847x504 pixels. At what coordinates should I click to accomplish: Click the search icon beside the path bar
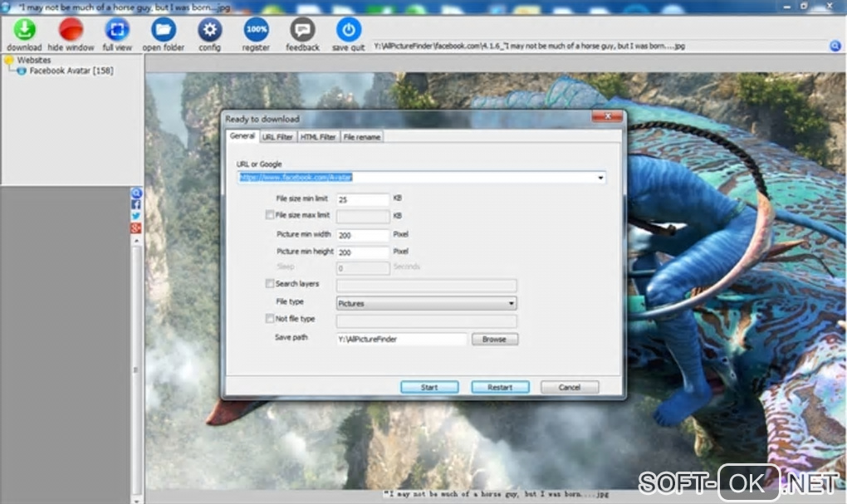click(x=835, y=46)
